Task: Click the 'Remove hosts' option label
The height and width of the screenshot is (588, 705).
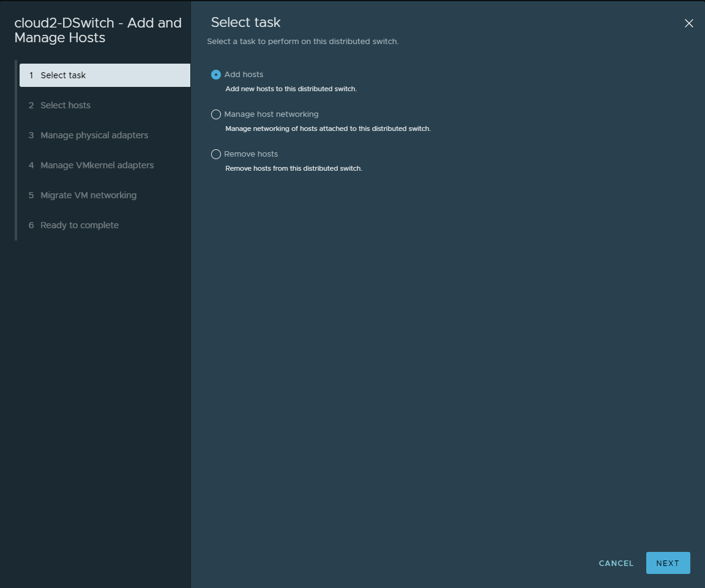Action: coord(251,154)
